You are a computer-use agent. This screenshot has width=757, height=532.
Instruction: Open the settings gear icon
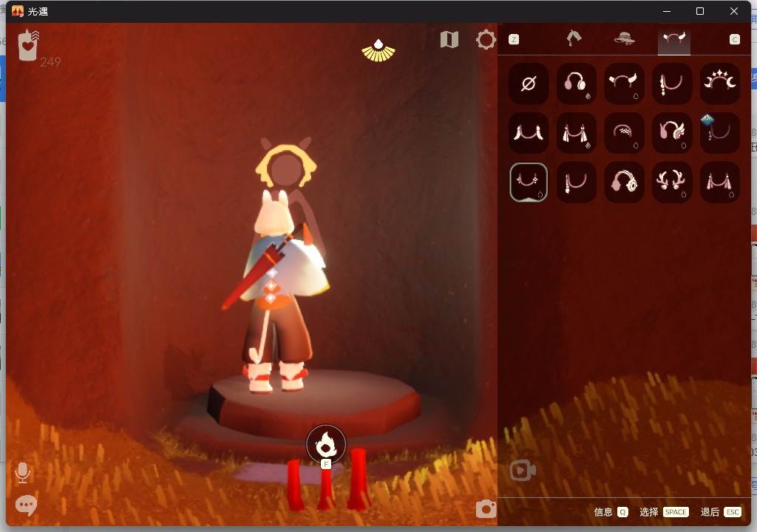tap(486, 40)
